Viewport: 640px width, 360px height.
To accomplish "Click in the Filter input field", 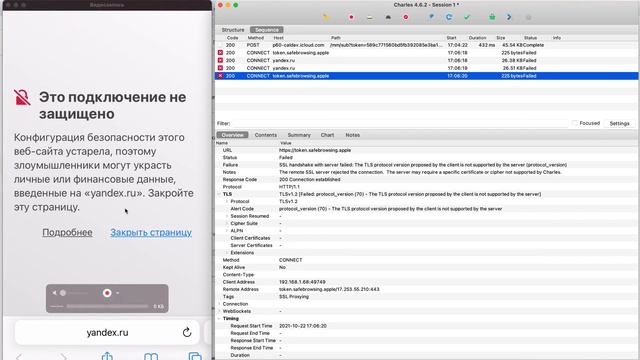I will (399, 123).
